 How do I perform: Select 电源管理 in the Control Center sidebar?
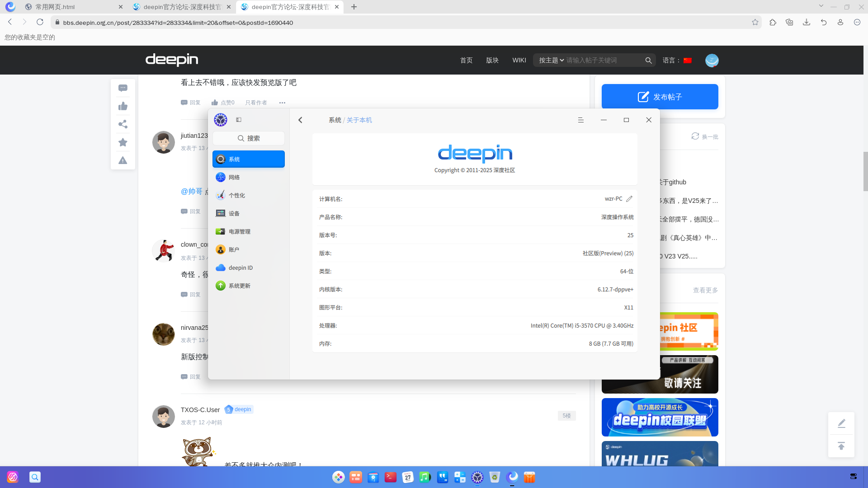tap(249, 231)
